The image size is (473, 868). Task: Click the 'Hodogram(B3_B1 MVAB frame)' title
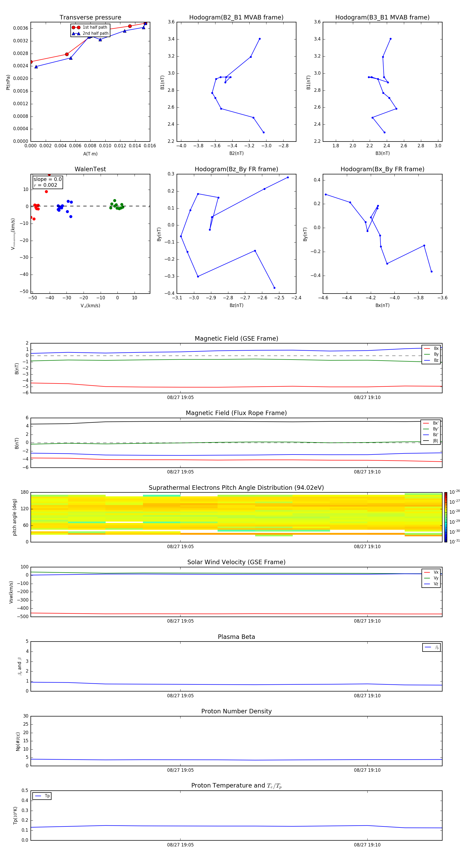(382, 17)
